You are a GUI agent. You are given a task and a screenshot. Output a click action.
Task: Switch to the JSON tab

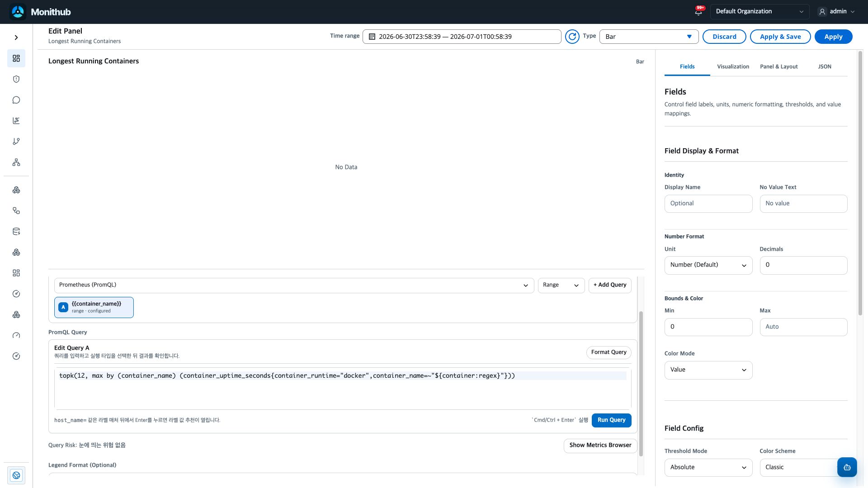coord(824,66)
